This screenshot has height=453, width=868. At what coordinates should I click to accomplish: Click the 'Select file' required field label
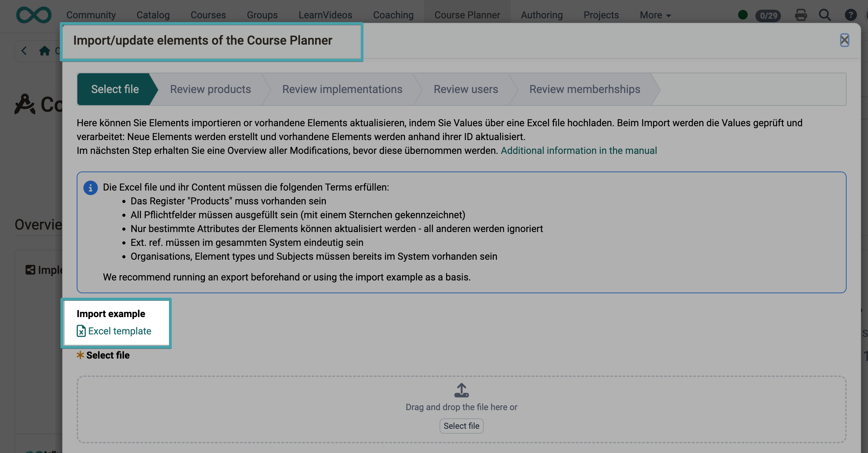tap(108, 355)
